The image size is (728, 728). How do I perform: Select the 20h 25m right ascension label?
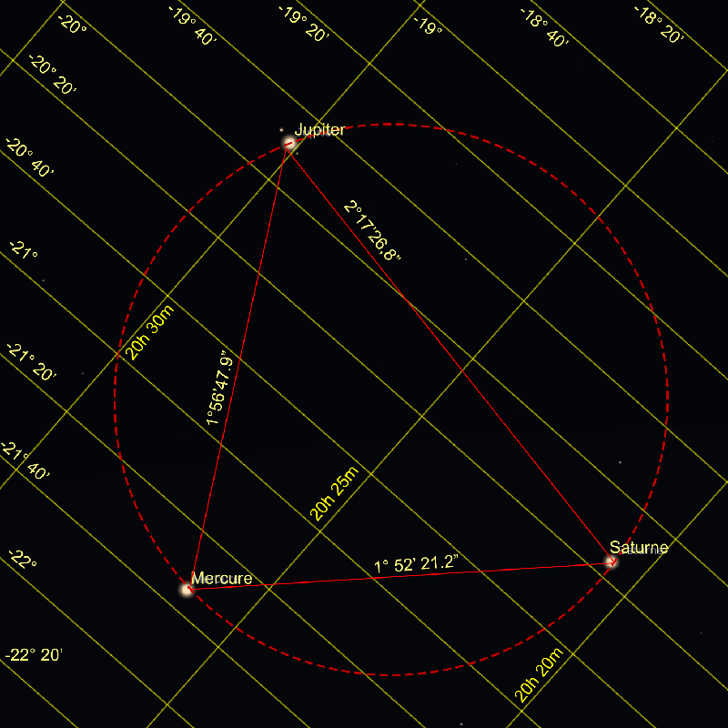click(x=335, y=494)
